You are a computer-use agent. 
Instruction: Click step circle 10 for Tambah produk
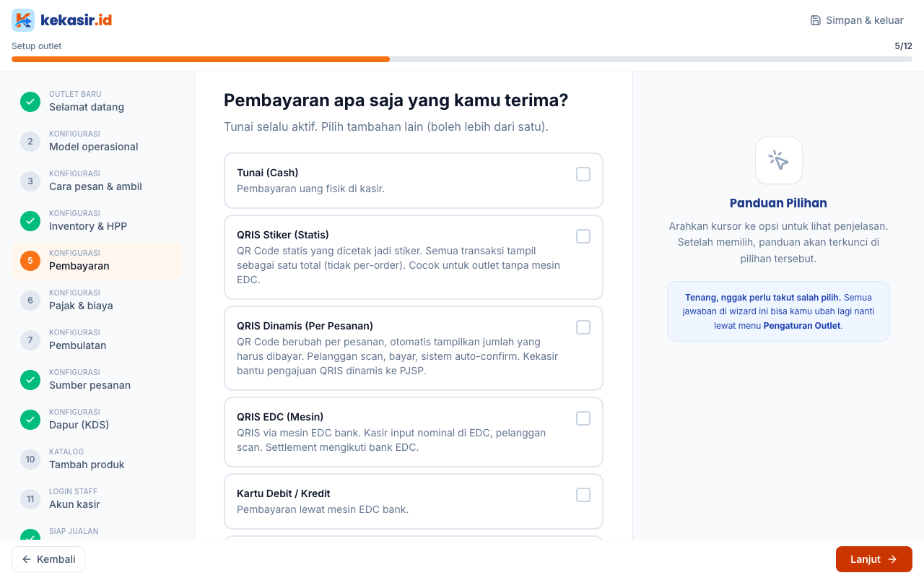(x=30, y=460)
